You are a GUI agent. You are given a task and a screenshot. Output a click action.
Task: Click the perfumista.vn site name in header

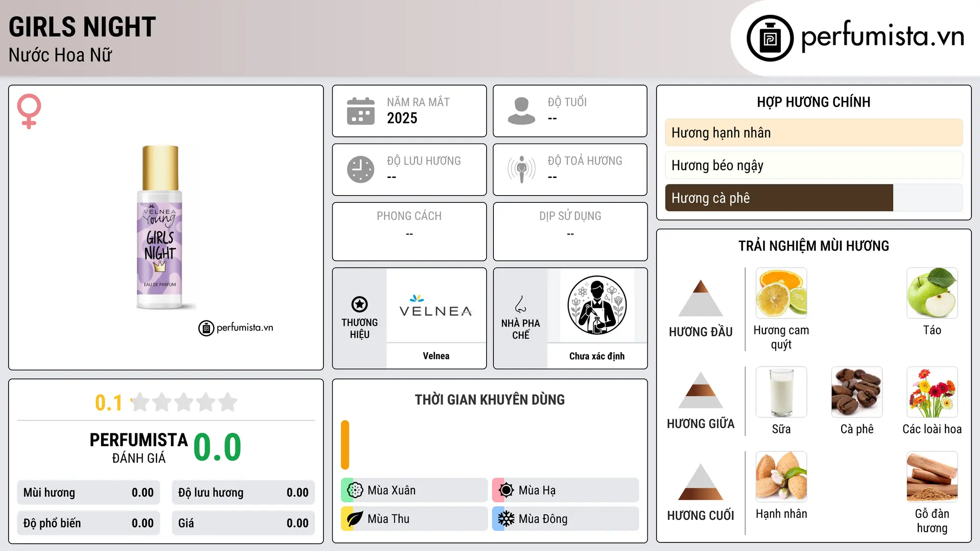(882, 36)
